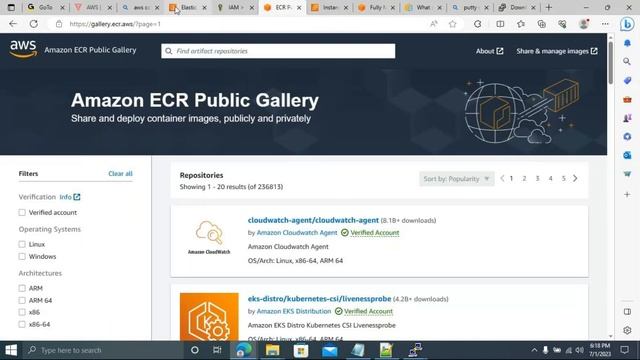The width and height of the screenshot is (640, 360).
Task: Add sidebar app with plus icon
Action: [627, 195]
